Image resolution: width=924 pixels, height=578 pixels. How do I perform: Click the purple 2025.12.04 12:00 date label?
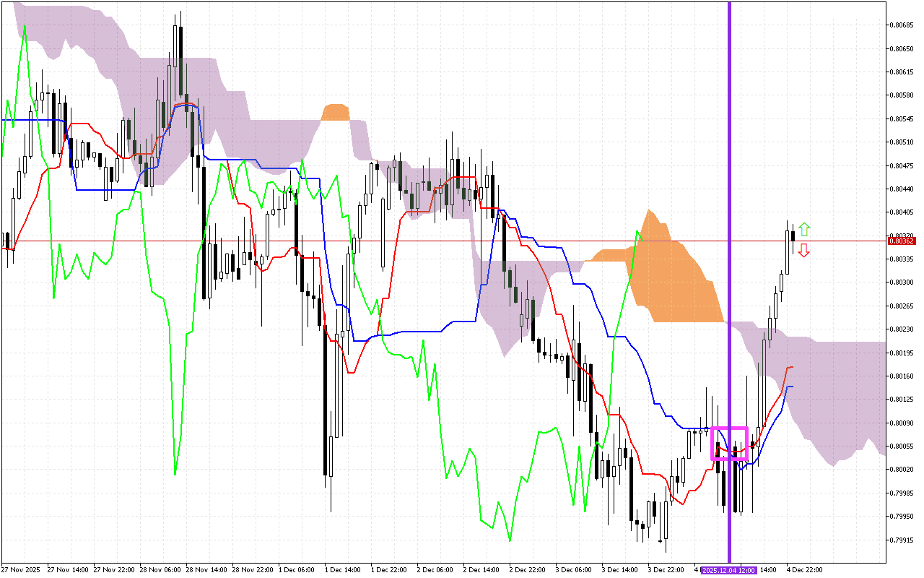coord(728,570)
